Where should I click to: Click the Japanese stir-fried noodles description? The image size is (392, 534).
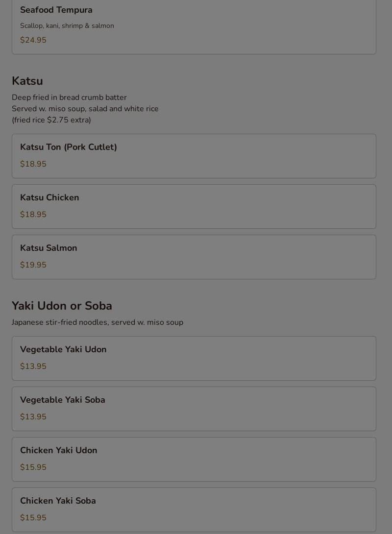click(98, 322)
